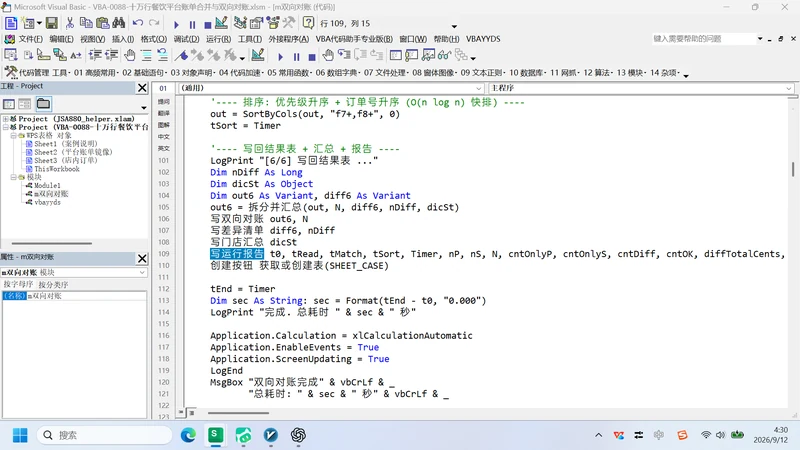The image size is (800, 450).
Task: Click the Indent icon in the edit toolbar
Action: click(95, 55)
